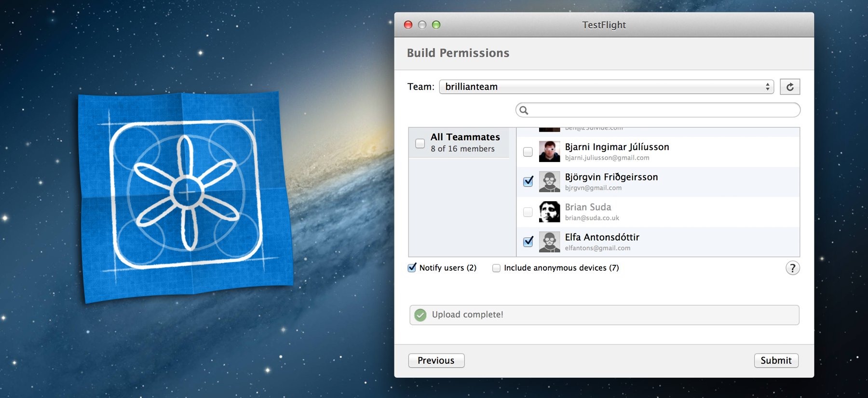Click Björgvin Friðgeirsson's avatar icon
Screen dimensions: 868x398
click(549, 182)
